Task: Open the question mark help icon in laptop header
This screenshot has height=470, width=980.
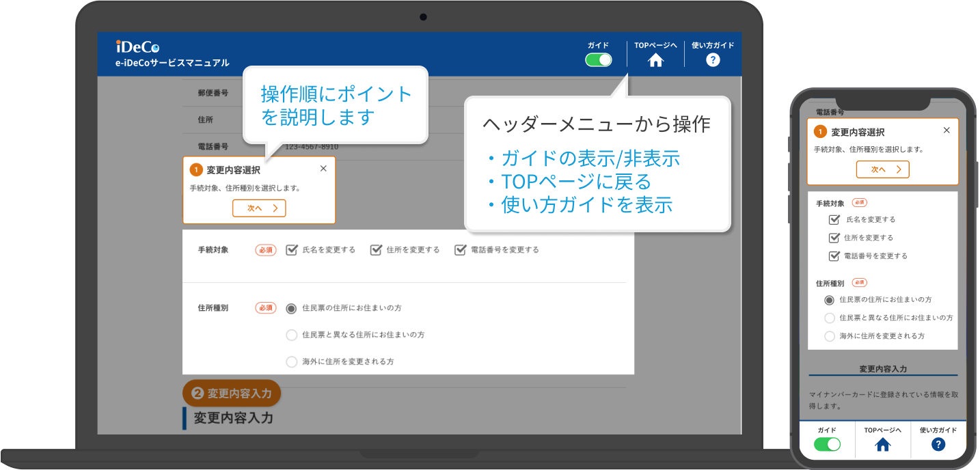Action: click(713, 60)
